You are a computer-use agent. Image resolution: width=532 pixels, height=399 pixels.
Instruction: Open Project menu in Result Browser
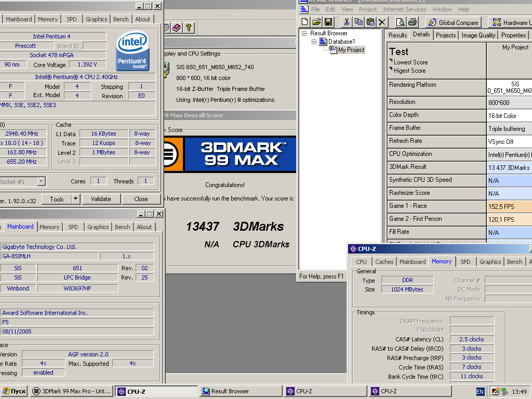(x=368, y=9)
